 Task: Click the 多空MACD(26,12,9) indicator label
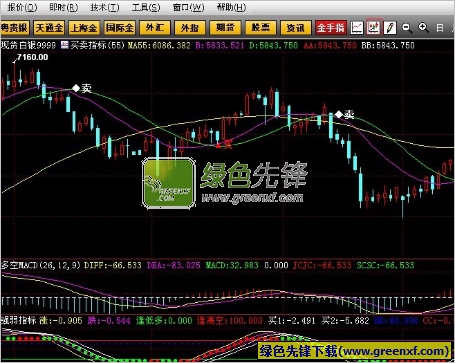(41, 265)
